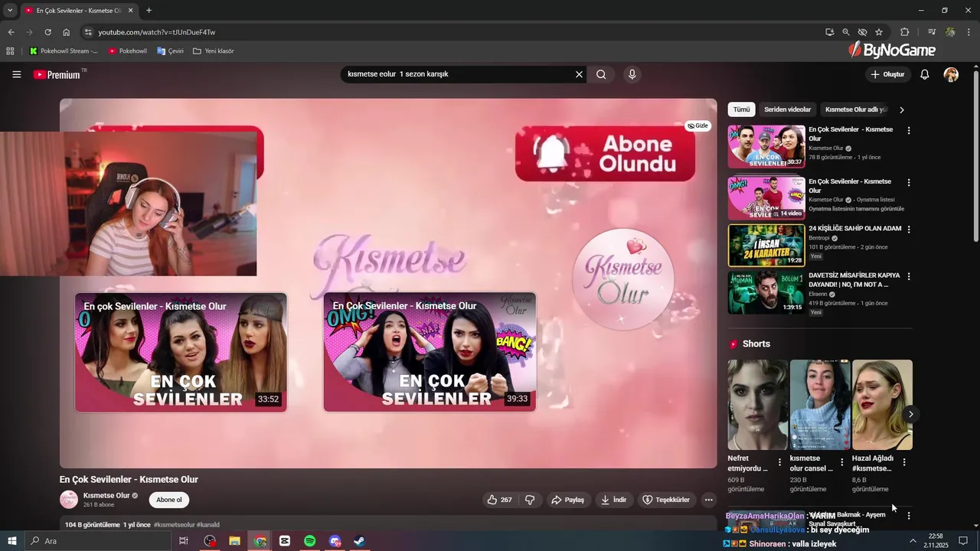
Task: Open Windows Start menu
Action: point(12,541)
